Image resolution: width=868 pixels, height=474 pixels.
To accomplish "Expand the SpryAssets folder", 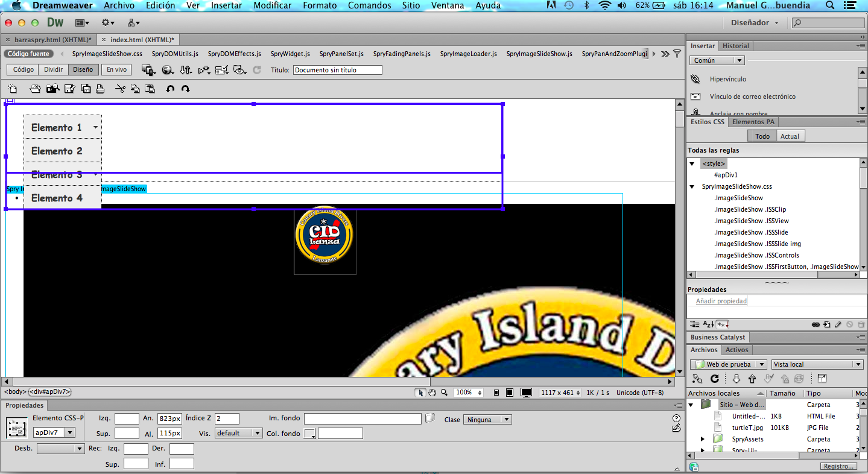I will pos(703,439).
